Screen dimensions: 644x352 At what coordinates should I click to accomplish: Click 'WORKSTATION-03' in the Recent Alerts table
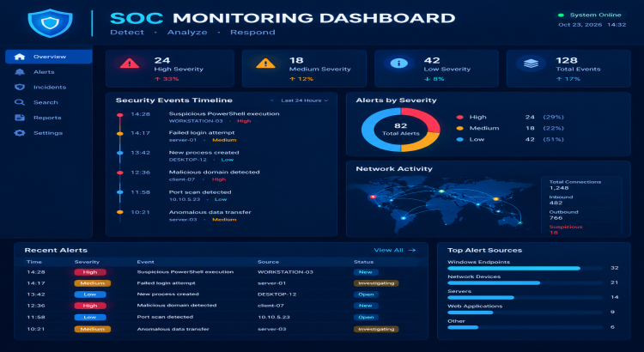[285, 272]
